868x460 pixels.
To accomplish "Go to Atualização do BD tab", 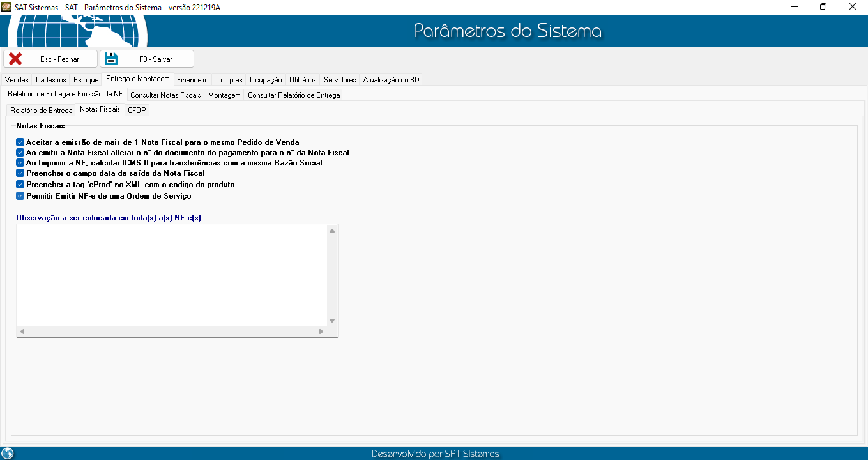I will pos(391,80).
